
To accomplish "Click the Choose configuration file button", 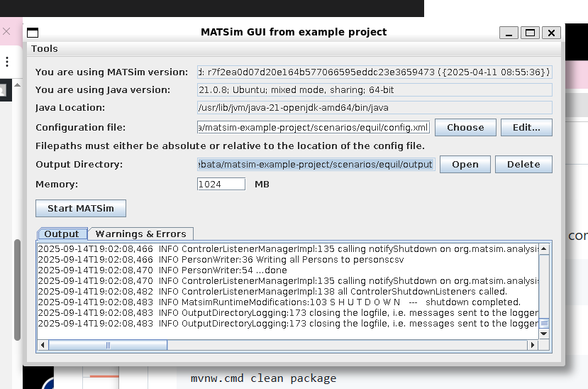I will click(465, 128).
